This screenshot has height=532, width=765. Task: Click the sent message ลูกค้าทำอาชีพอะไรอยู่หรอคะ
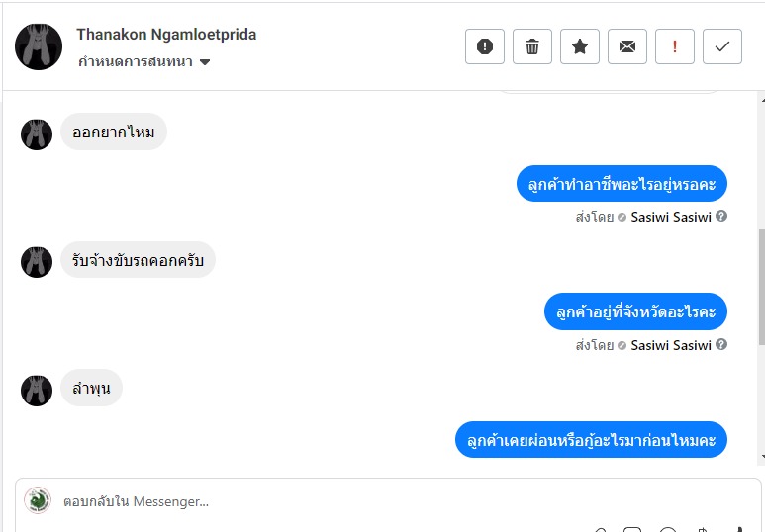[x=622, y=184]
